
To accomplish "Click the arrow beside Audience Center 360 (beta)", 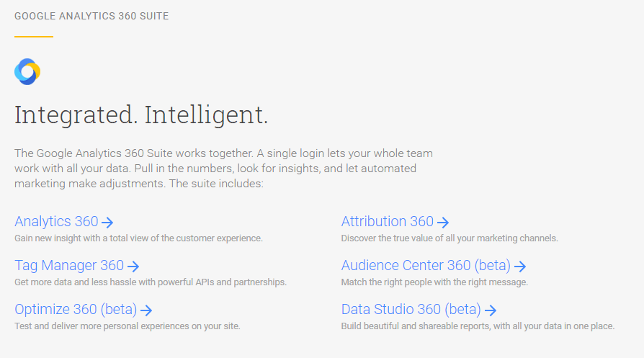I will [x=520, y=267].
